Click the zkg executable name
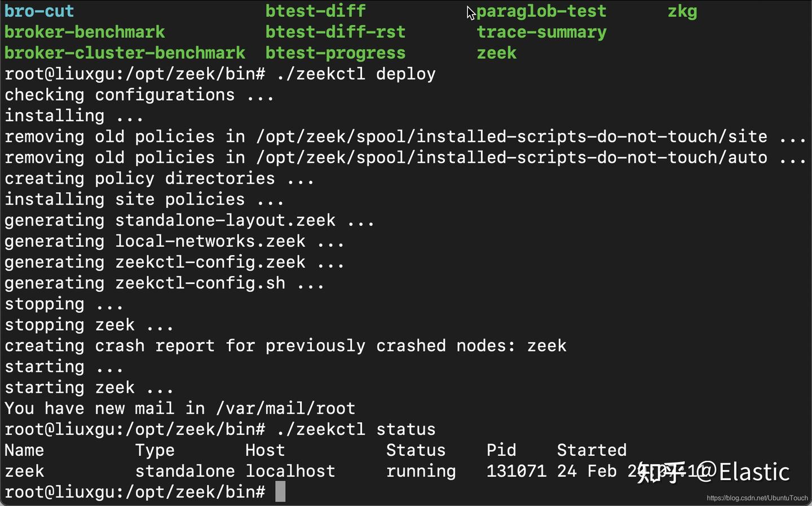The height and width of the screenshot is (506, 812). (682, 11)
